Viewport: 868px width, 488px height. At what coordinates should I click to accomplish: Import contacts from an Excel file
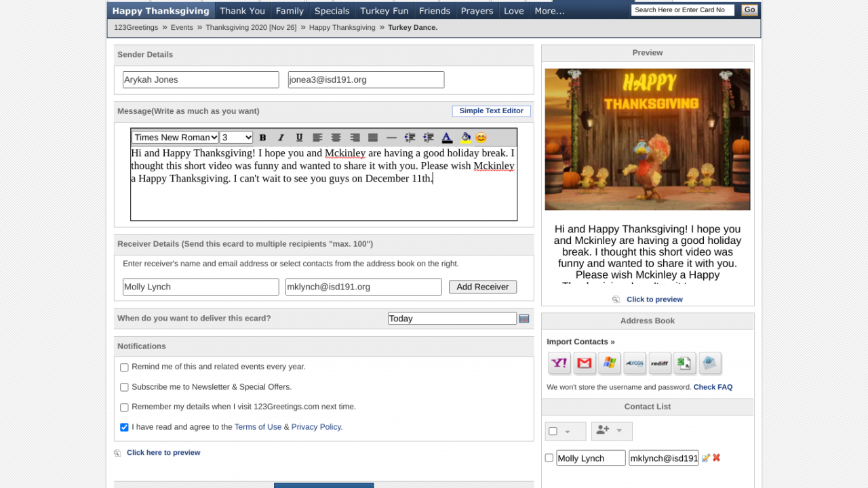[685, 363]
